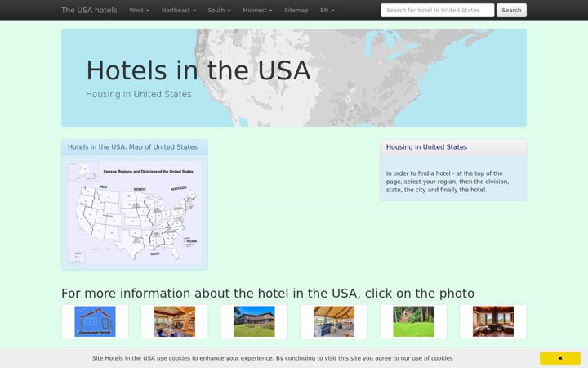Open the blue house sketch hotel photo

click(95, 321)
